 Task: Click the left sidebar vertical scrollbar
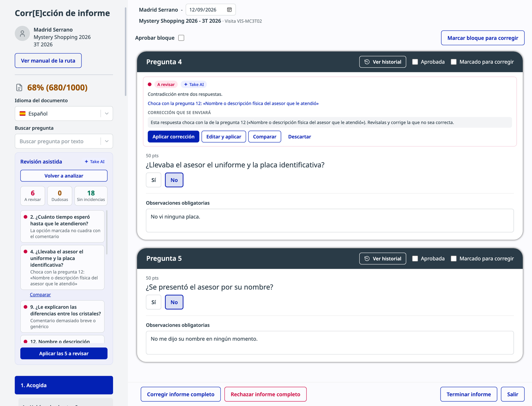pos(126,51)
